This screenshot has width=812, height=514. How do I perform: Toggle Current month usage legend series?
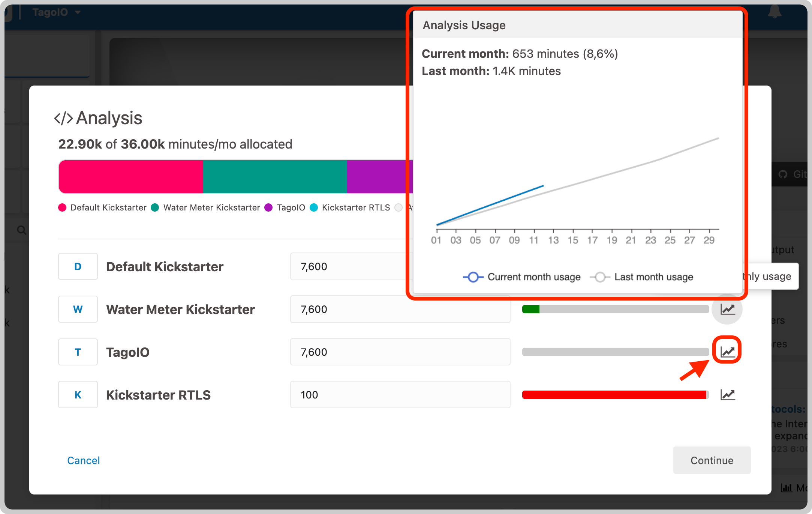tap(522, 277)
